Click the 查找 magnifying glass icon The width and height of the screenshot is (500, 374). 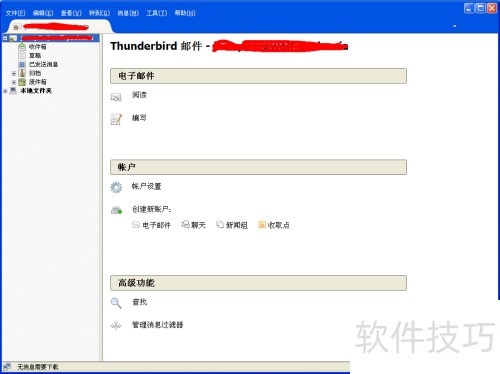click(x=116, y=303)
